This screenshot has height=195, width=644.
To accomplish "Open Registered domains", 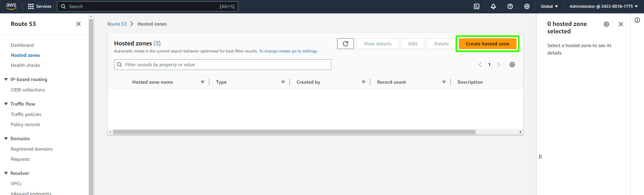I will pos(32,149).
